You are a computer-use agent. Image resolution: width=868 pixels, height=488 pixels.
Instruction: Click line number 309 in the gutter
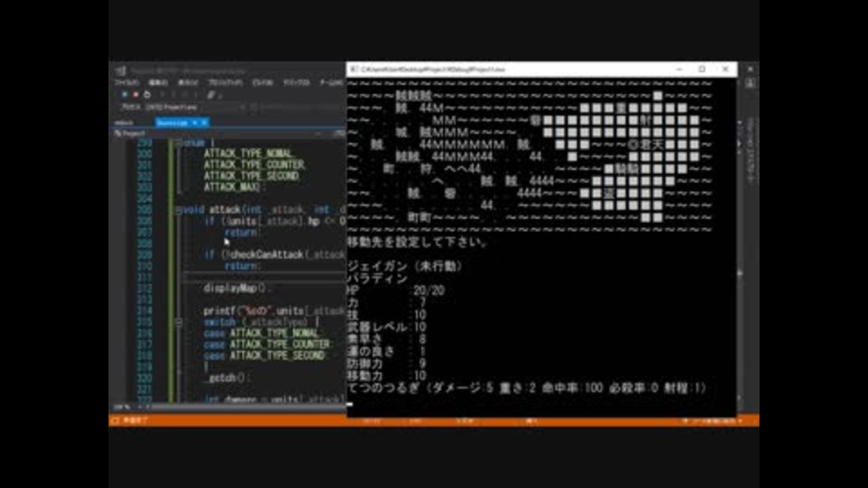coord(145,255)
